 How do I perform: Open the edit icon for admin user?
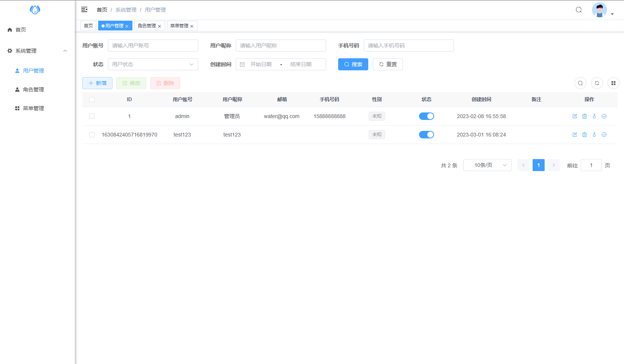pyautogui.click(x=574, y=116)
